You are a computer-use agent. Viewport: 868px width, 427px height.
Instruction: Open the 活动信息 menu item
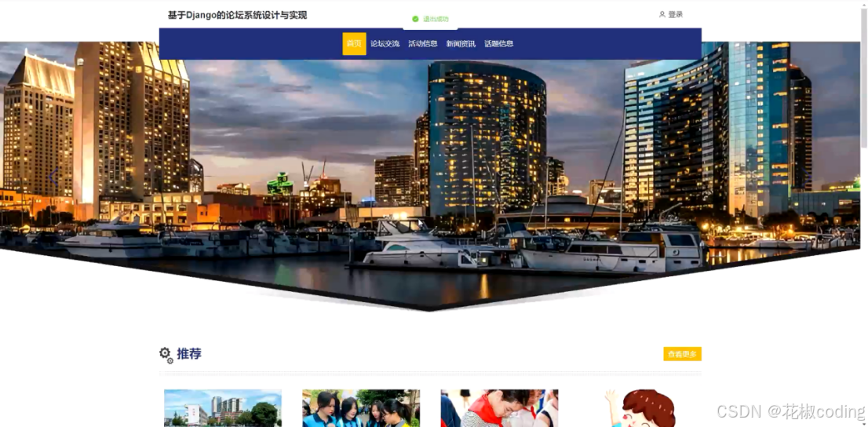point(423,44)
